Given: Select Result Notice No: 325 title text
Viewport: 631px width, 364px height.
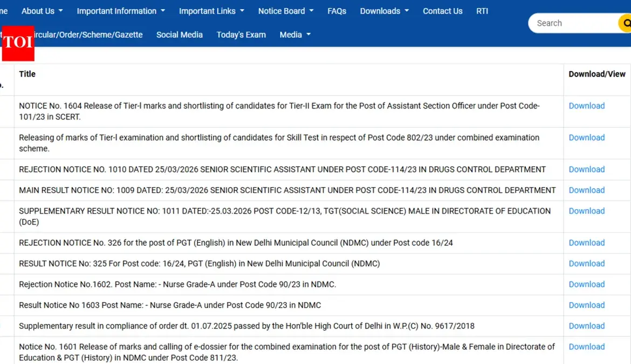Looking at the screenshot, I should tap(199, 264).
